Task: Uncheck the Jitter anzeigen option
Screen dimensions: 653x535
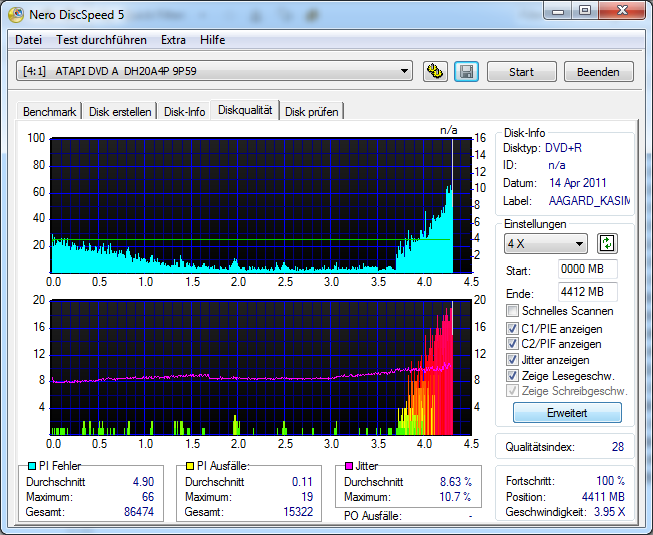Action: pyautogui.click(x=513, y=360)
